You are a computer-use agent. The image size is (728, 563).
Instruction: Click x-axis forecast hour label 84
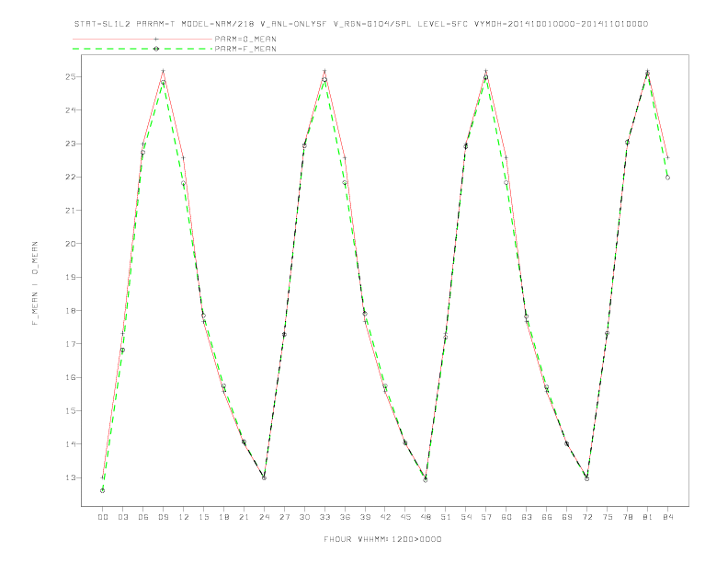(x=668, y=517)
